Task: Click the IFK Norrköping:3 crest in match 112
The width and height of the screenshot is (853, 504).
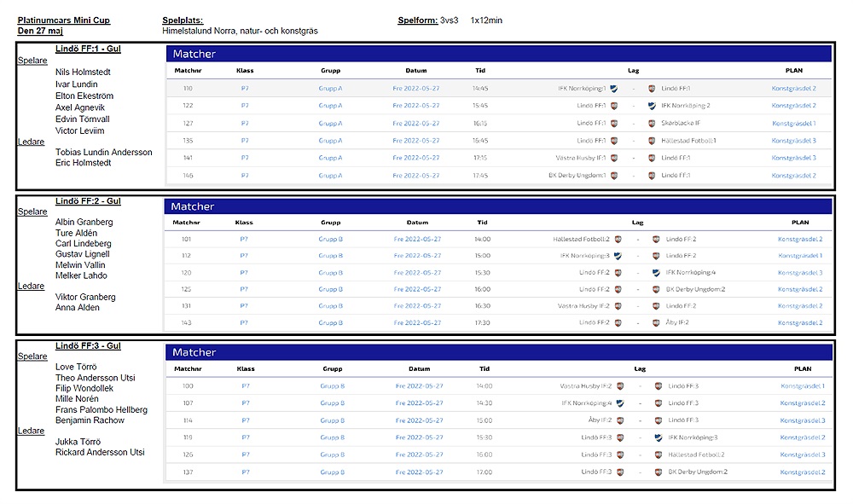Action: tap(618, 256)
